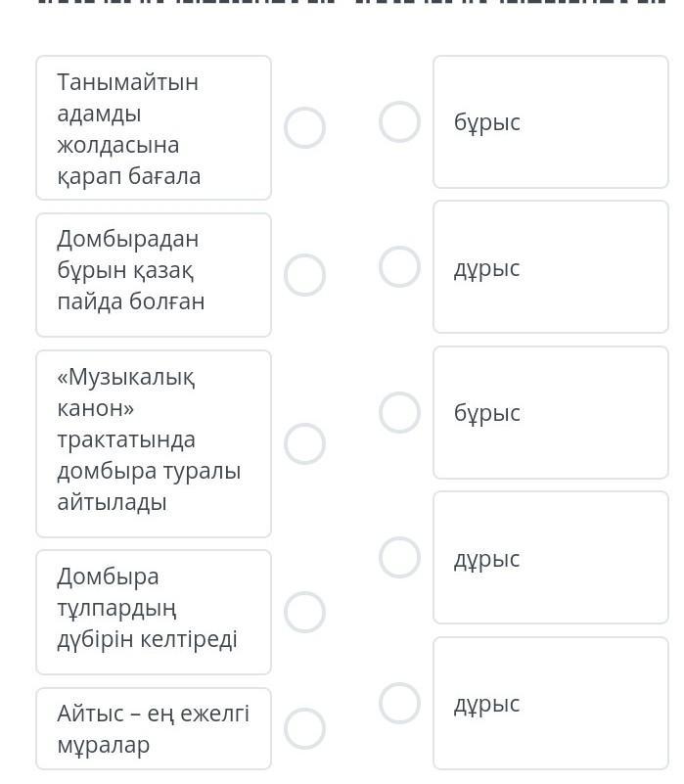Pick radio of the bottom «дұрыс» answer

pyautogui.click(x=399, y=703)
